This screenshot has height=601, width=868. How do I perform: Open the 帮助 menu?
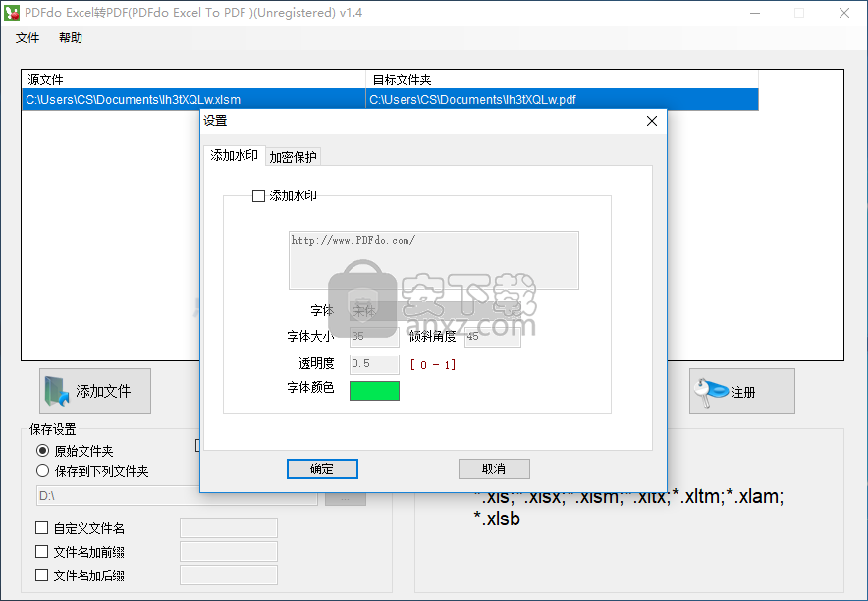71,37
